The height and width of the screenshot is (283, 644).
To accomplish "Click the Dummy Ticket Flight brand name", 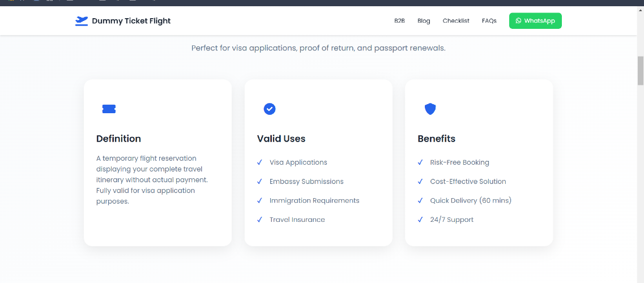I will pos(131,21).
